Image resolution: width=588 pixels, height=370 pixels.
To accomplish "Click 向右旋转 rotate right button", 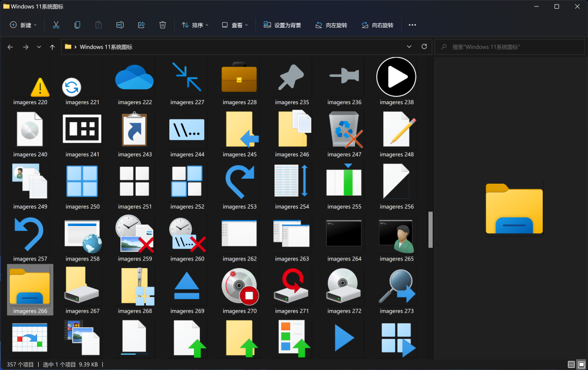I will [x=377, y=25].
